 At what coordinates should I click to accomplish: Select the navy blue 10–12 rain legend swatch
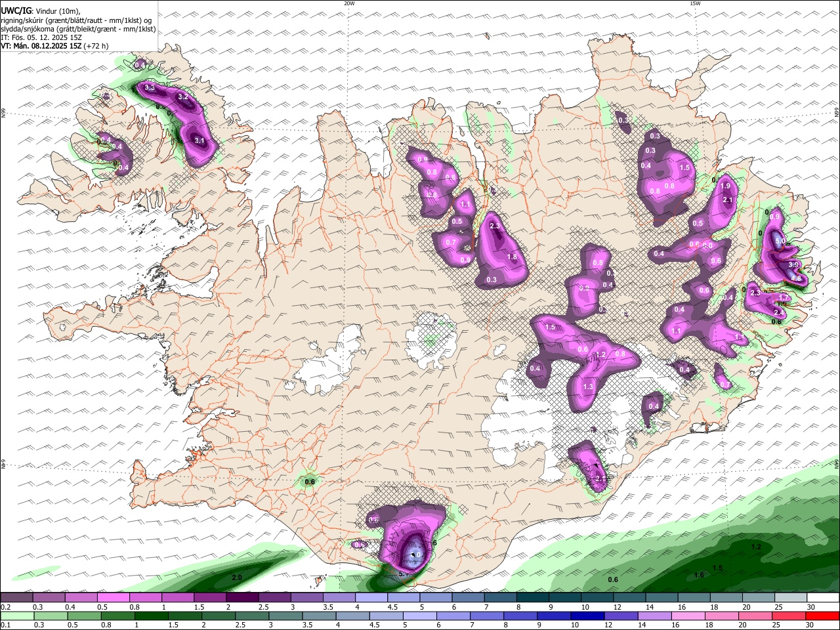tap(588, 616)
